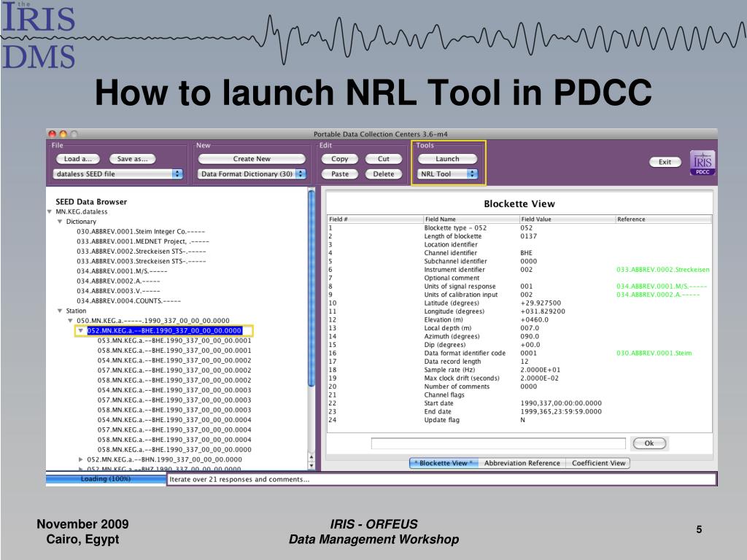Click the Field # column header
747x560 pixels.
(376, 219)
